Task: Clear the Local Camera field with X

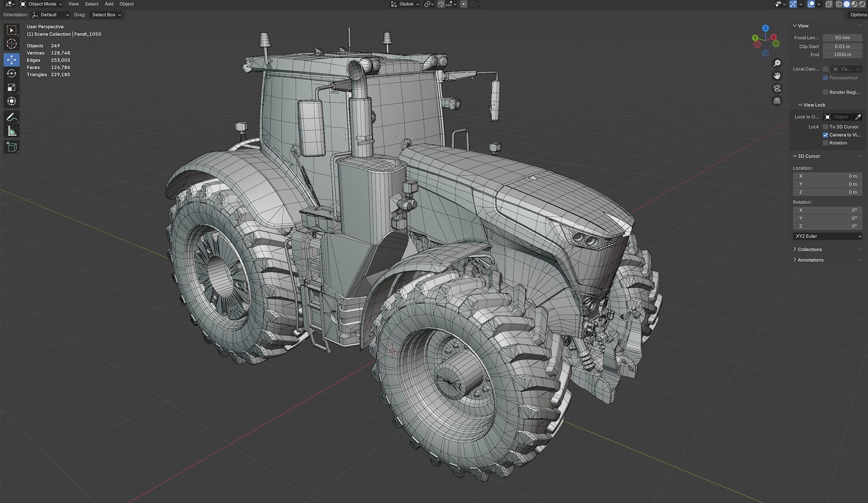Action: point(858,69)
